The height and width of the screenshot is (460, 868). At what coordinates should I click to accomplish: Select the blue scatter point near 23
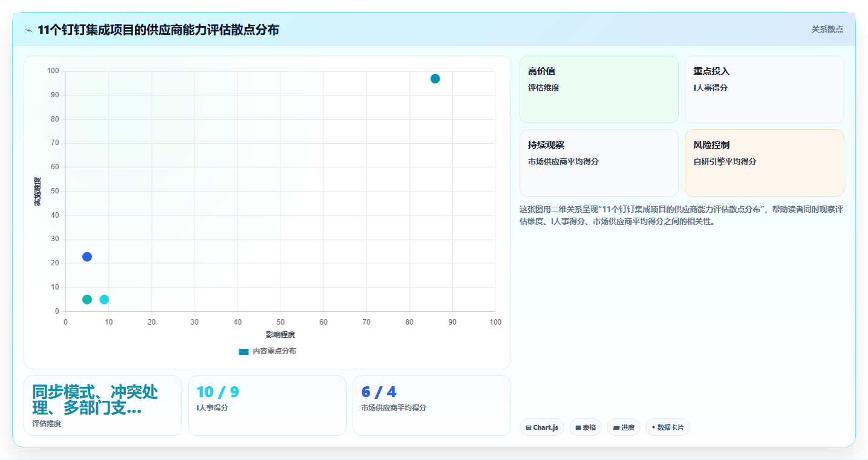point(87,257)
